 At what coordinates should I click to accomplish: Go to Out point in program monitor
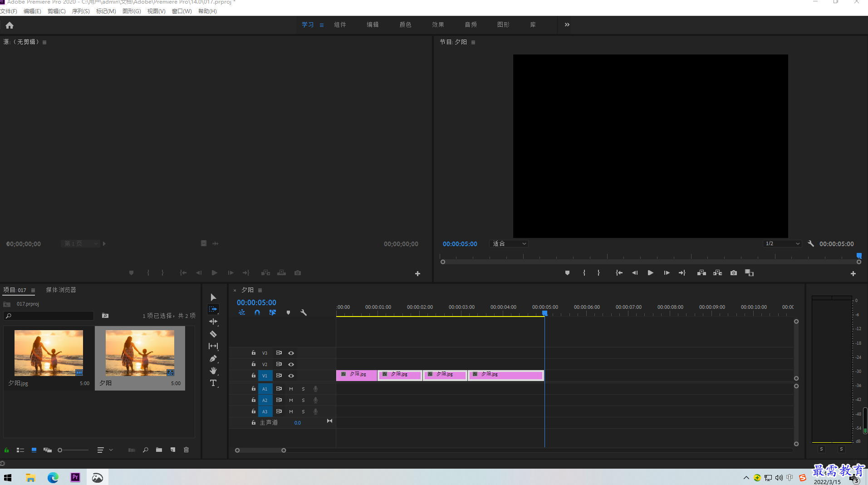click(682, 273)
